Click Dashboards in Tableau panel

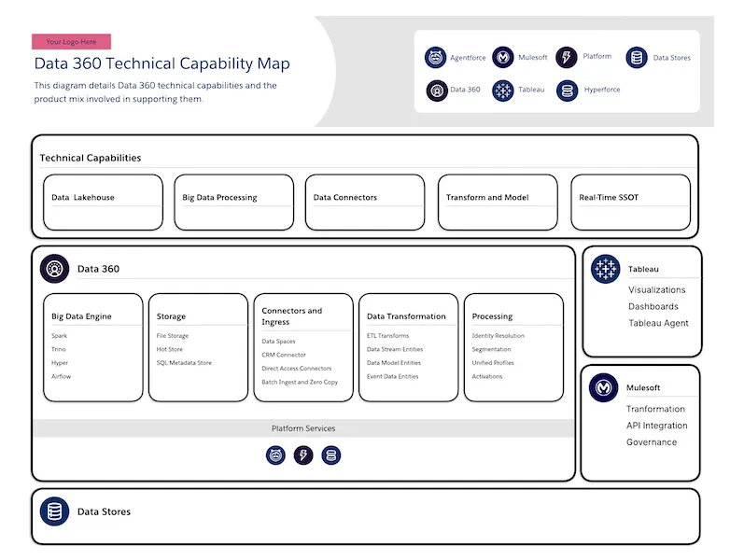653,306
